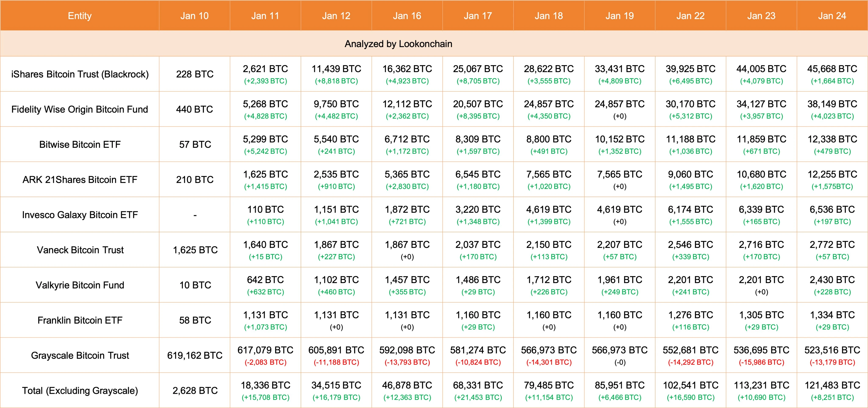Click the Fidelity Wise Origin Bitcoin Fund label
The width and height of the screenshot is (868, 408).
click(80, 109)
